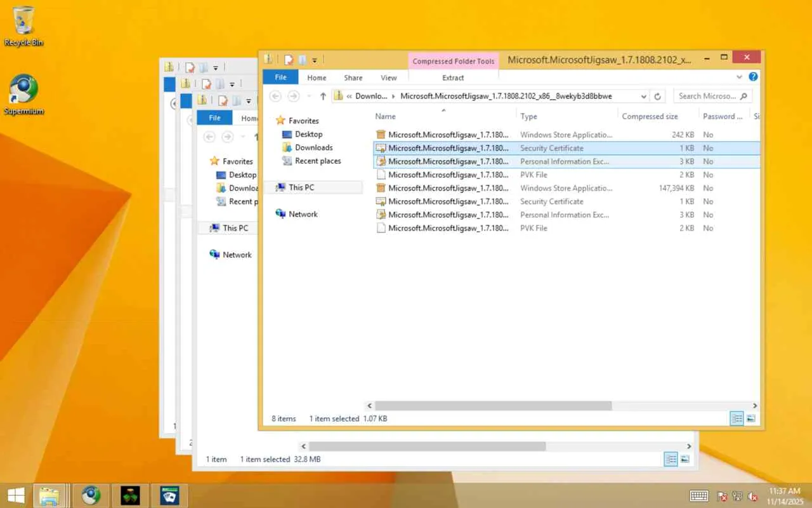Viewport: 812px width, 508px height.
Task: Click the Password column header
Action: click(723, 116)
